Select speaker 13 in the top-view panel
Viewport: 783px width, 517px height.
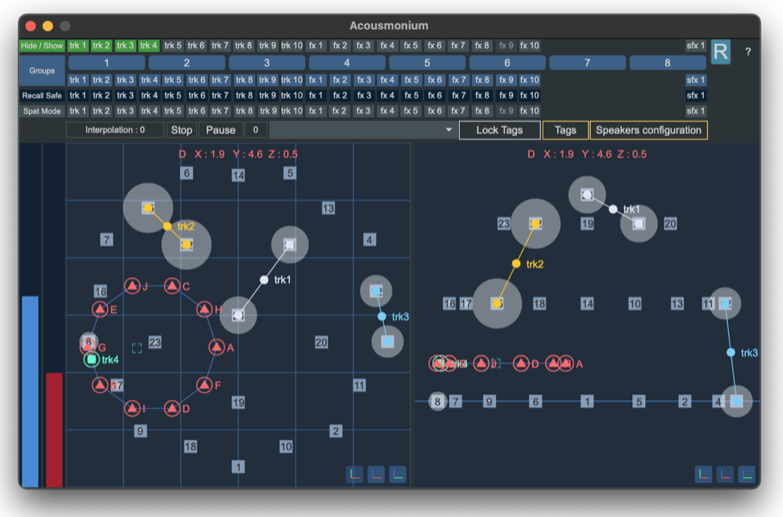click(328, 208)
